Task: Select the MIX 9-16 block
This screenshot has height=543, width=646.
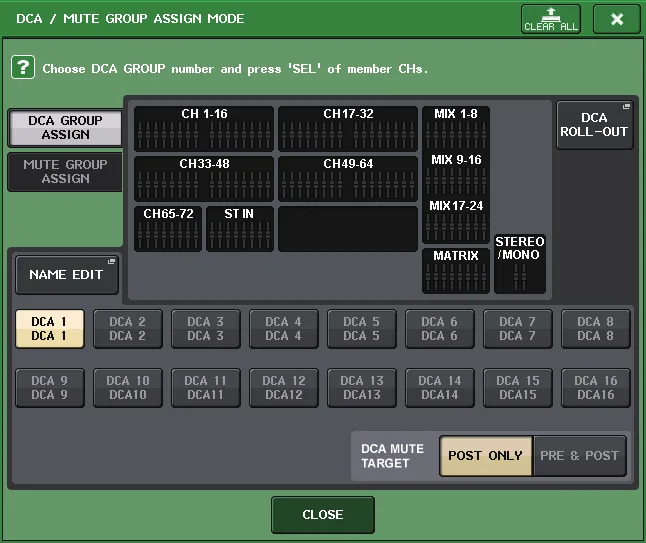Action: coord(456,175)
